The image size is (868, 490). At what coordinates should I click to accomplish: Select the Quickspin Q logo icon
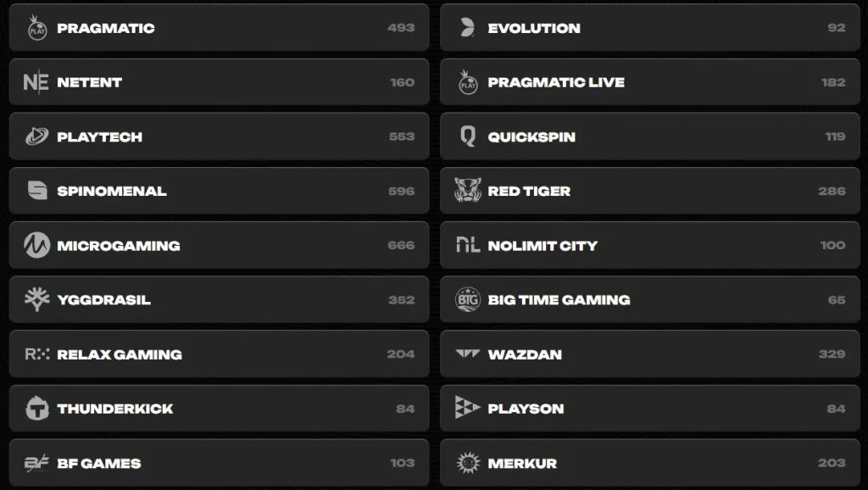coord(468,136)
